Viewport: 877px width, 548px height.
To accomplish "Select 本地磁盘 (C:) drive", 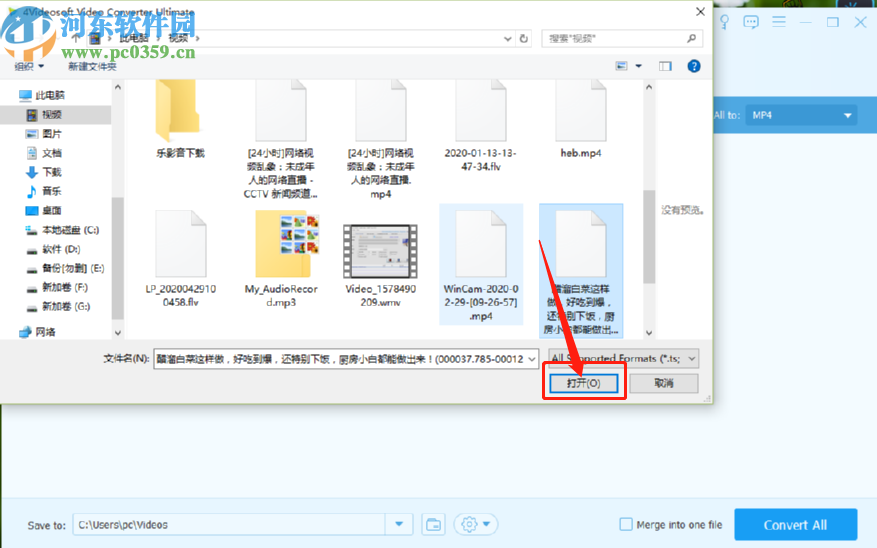I will click(62, 230).
